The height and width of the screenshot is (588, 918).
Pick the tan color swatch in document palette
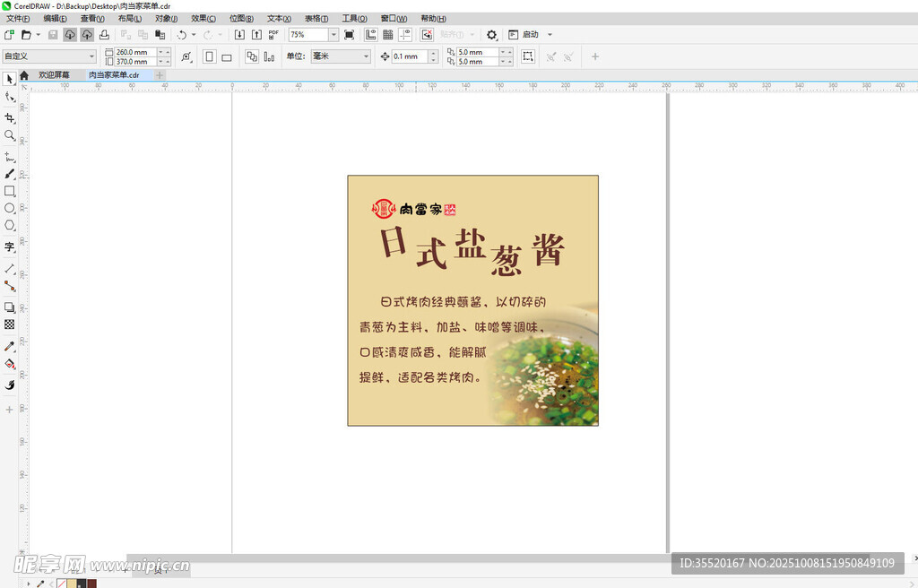click(72, 584)
